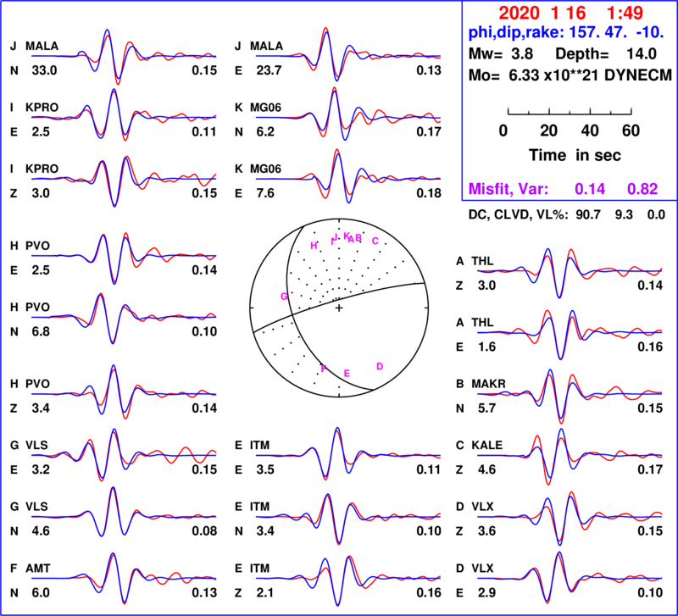Click the misfit value 0.08 beside VLS N
Screen dimensions: 678x616
204,530
